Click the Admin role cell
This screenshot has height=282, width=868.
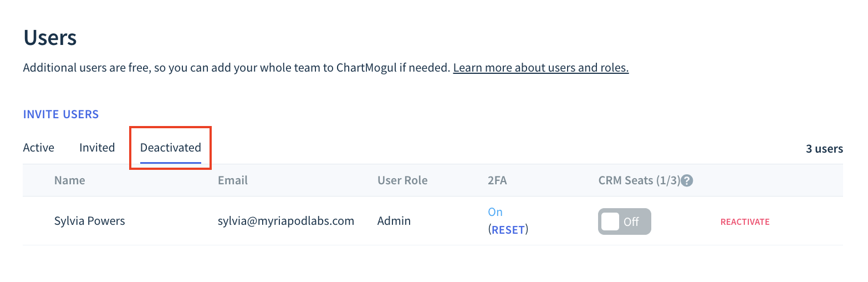tap(394, 221)
